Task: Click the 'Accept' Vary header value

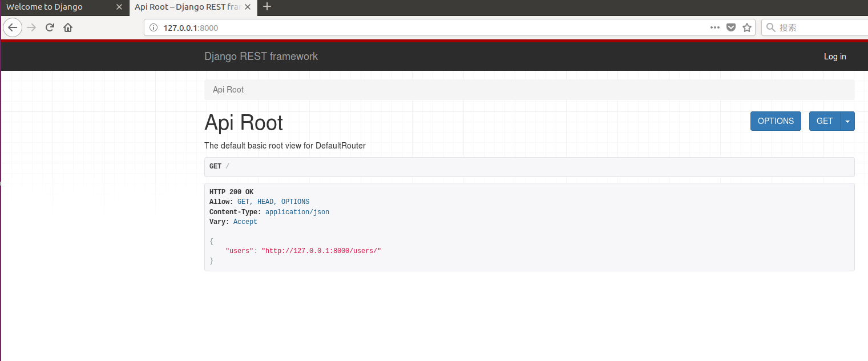Action: point(245,222)
